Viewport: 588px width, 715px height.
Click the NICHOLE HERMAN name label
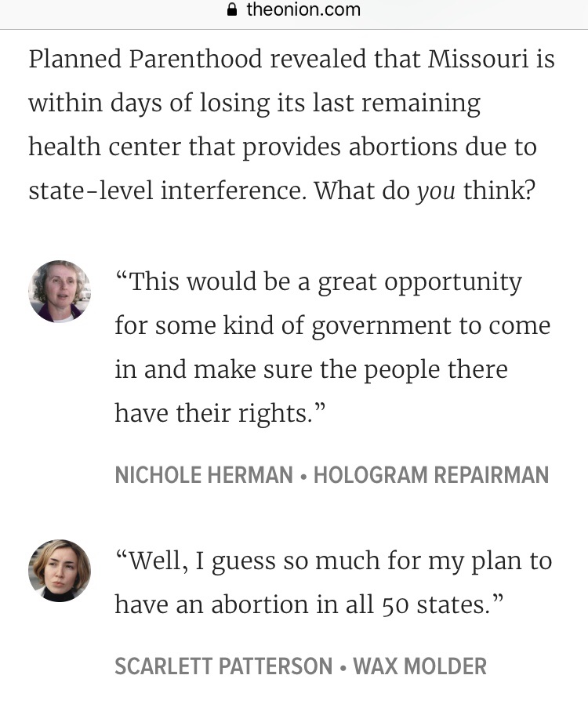(x=204, y=475)
